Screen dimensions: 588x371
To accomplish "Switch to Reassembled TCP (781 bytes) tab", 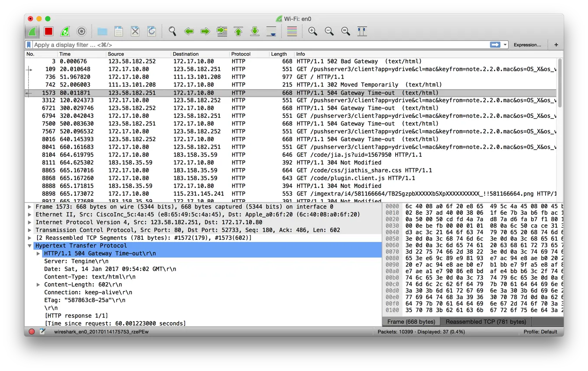I will (x=486, y=322).
